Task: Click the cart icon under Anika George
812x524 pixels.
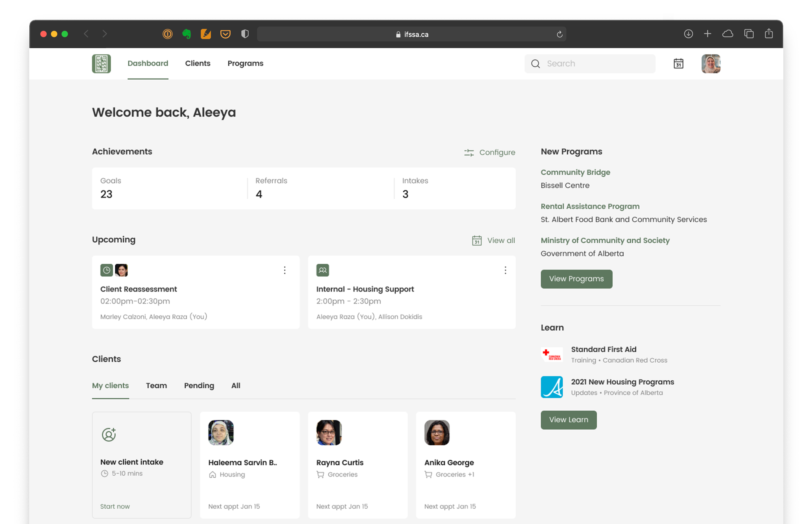Action: [428, 474]
